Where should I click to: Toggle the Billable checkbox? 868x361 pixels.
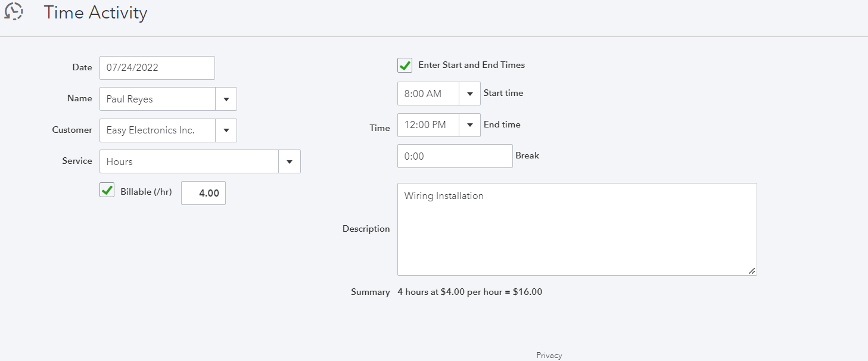pos(107,191)
